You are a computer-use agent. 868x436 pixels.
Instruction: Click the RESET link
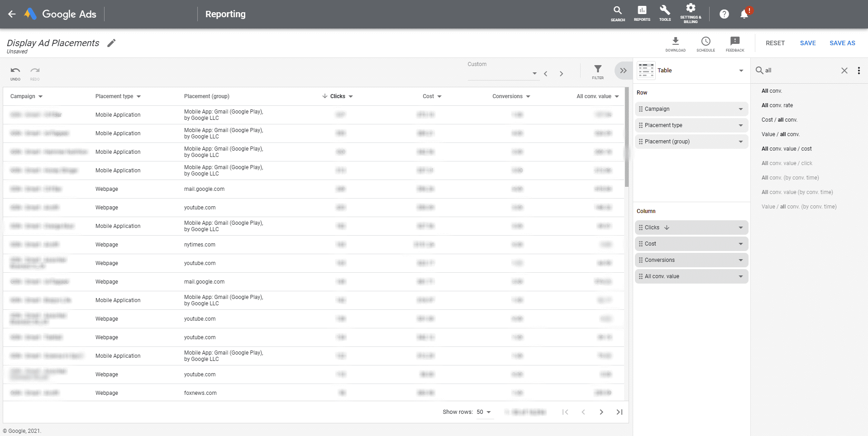pyautogui.click(x=775, y=43)
